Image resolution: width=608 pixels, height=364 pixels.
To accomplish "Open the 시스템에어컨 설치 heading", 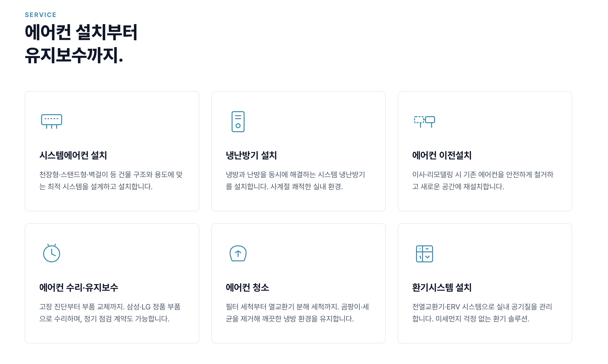I will point(73,155).
